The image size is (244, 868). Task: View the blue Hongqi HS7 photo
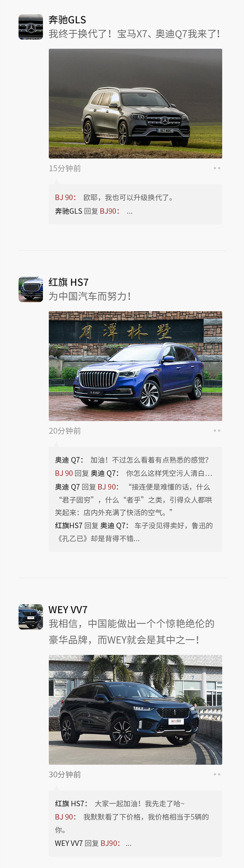pyautogui.click(x=135, y=366)
